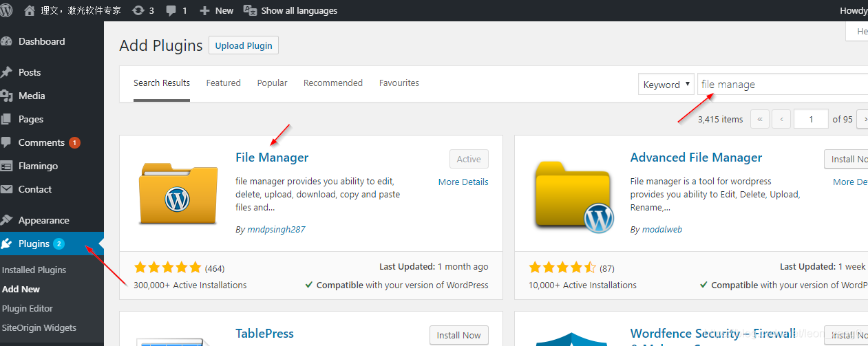Open Wordfence Security plugin title
The image size is (868, 346).
(713, 334)
